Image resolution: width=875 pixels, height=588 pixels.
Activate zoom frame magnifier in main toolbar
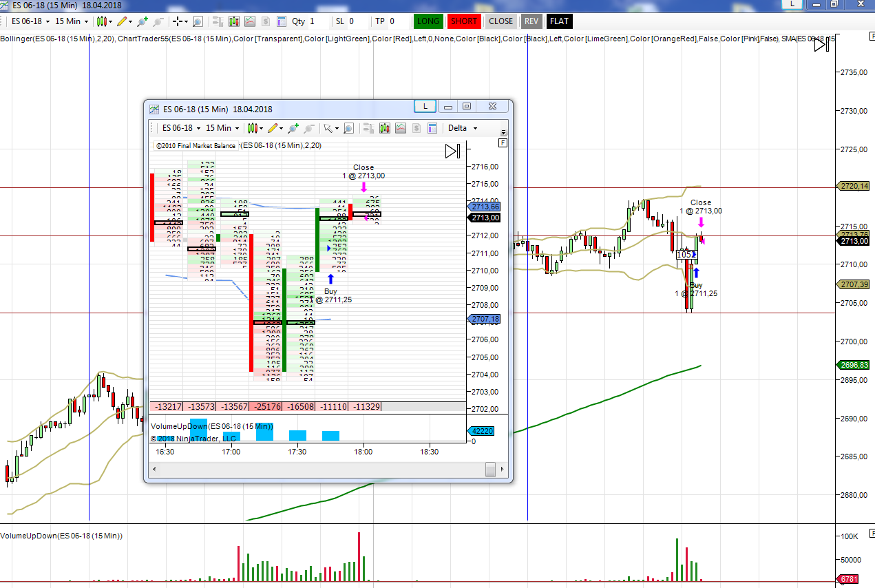click(x=198, y=21)
